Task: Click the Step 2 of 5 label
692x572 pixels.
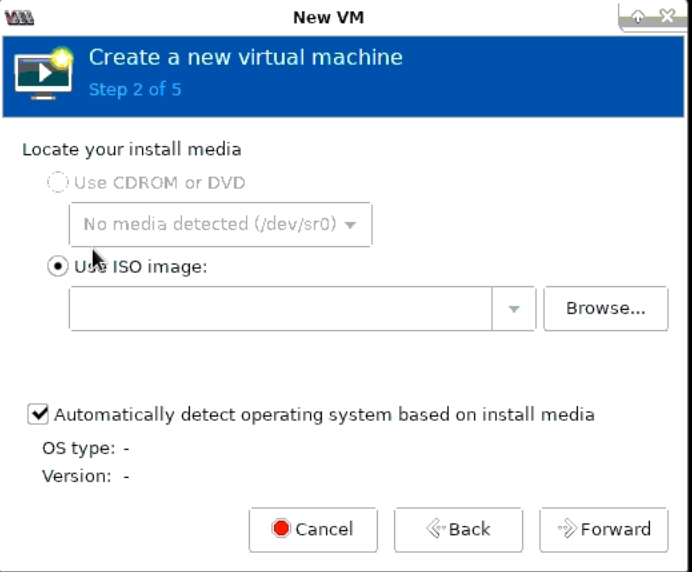Action: coord(134,89)
